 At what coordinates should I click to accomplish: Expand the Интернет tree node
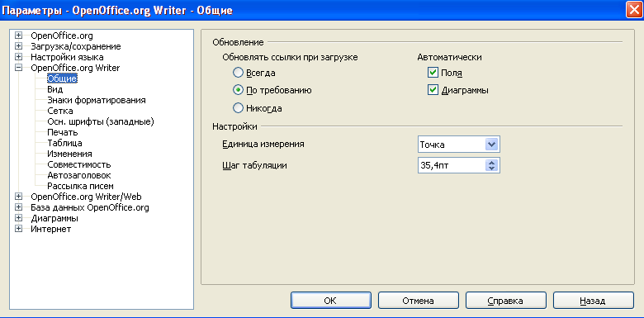coord(18,229)
